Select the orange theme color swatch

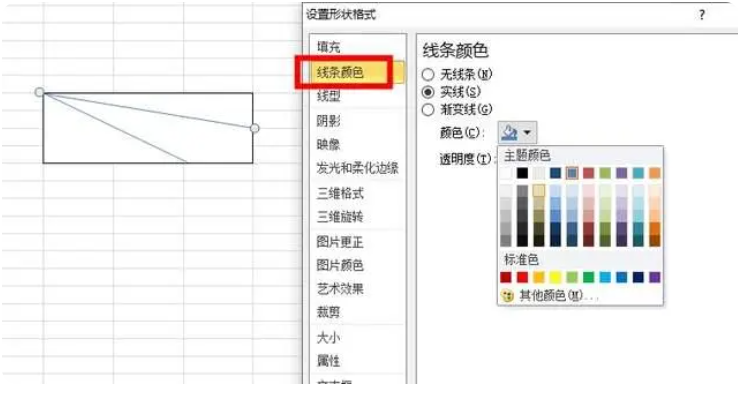click(x=655, y=173)
